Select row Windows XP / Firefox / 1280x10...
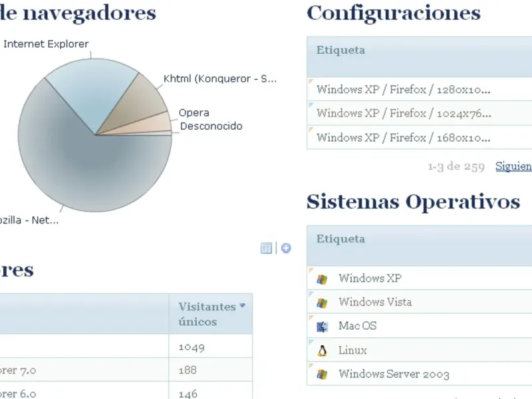Image resolution: width=532 pixels, height=399 pixels. (x=420, y=90)
